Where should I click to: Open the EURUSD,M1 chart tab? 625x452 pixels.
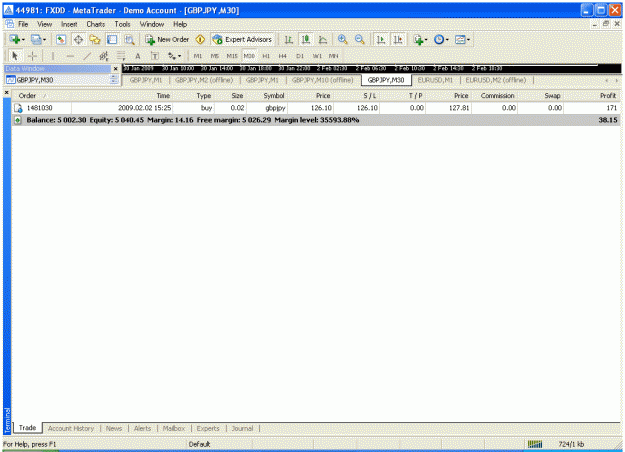pyautogui.click(x=435, y=80)
